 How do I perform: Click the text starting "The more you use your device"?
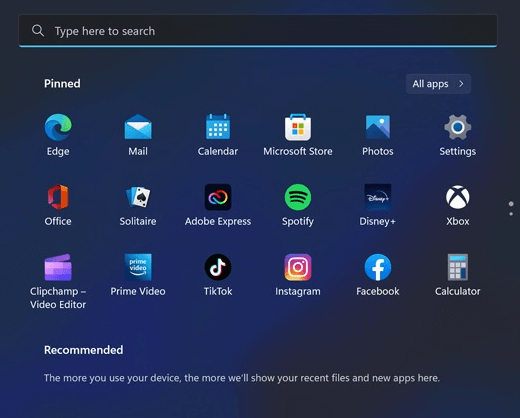pyautogui.click(x=242, y=378)
